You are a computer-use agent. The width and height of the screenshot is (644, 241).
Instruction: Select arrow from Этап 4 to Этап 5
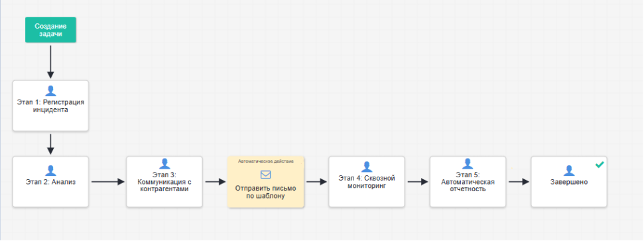tap(418, 182)
